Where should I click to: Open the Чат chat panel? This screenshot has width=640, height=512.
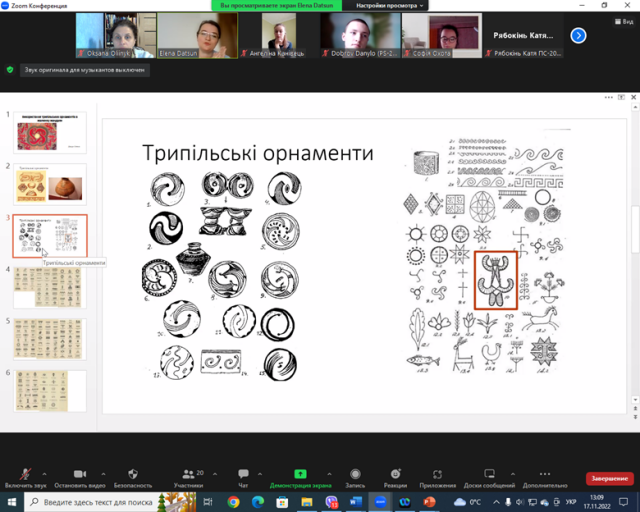[x=243, y=473]
